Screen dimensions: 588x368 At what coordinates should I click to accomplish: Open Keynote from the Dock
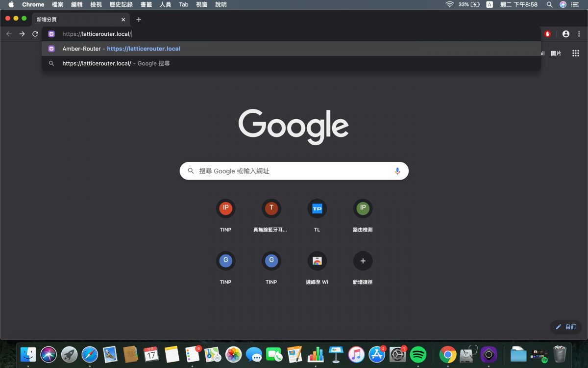[336, 354]
